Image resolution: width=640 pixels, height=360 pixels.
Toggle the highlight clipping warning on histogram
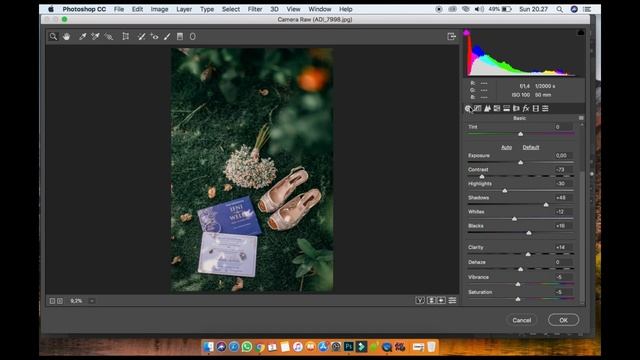[x=581, y=33]
